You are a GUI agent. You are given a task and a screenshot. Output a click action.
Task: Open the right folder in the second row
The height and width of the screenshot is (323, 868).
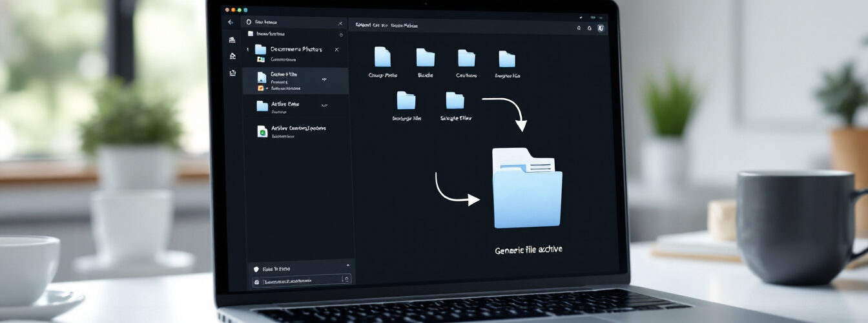click(455, 100)
